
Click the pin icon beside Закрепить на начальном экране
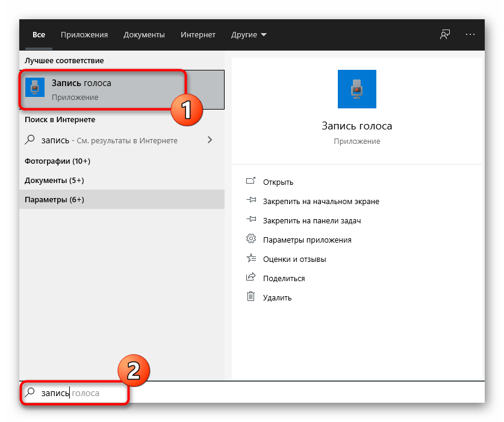(x=251, y=201)
